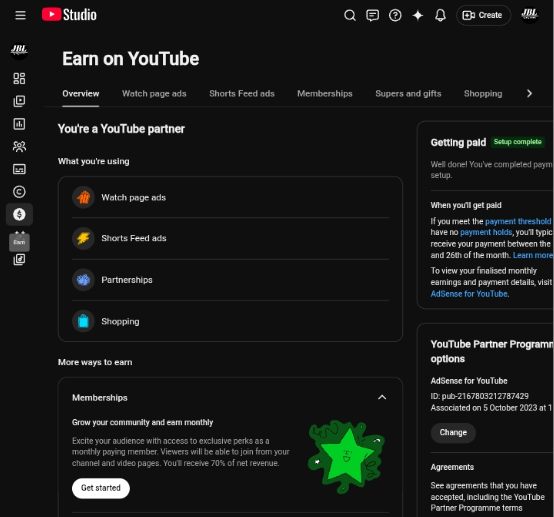Image resolution: width=554 pixels, height=517 pixels.
Task: Open the comments icon in top bar
Action: point(372,15)
